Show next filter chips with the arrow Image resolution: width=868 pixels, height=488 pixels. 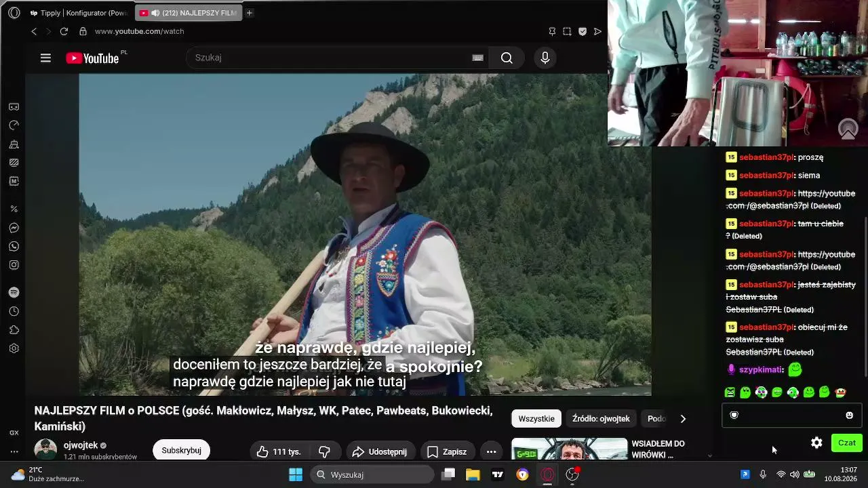[x=683, y=419]
